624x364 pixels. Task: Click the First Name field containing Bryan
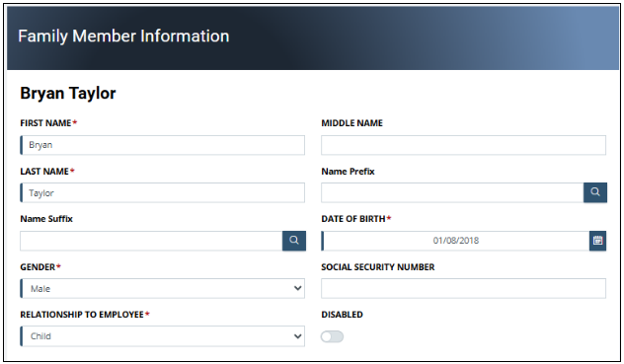[x=162, y=145]
